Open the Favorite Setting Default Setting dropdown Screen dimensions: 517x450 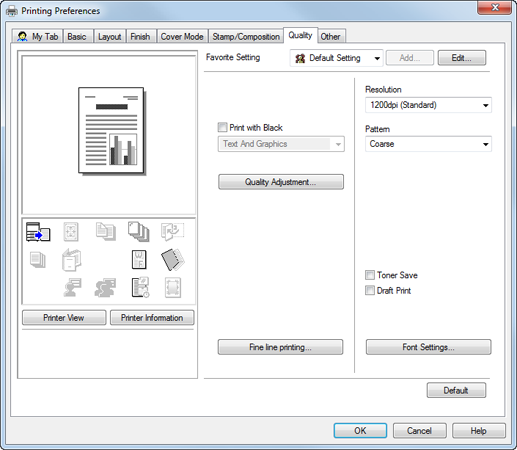click(x=337, y=58)
